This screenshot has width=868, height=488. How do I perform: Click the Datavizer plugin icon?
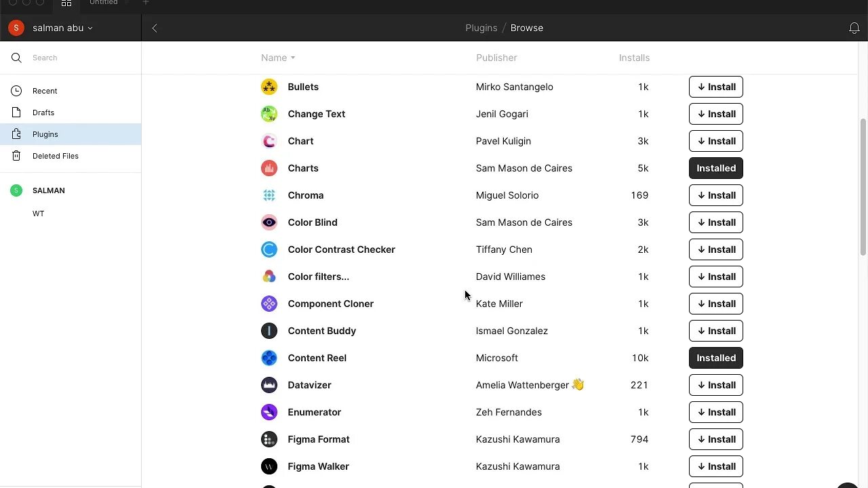pyautogui.click(x=269, y=385)
